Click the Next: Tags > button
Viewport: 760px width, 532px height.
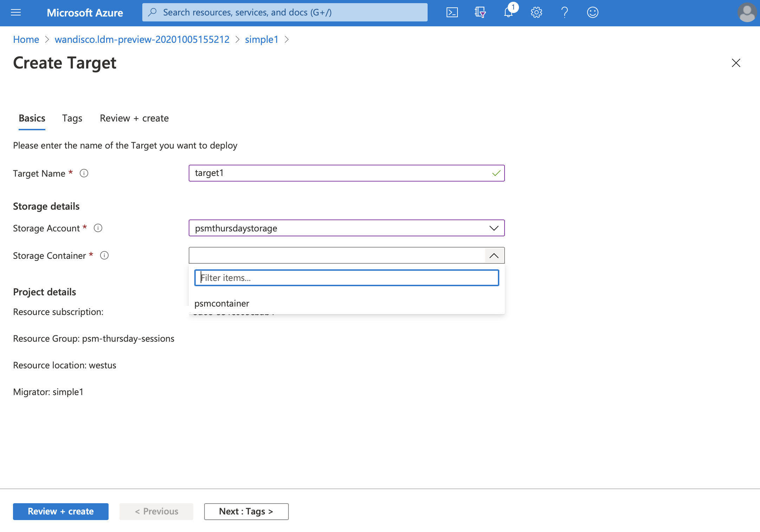click(247, 511)
